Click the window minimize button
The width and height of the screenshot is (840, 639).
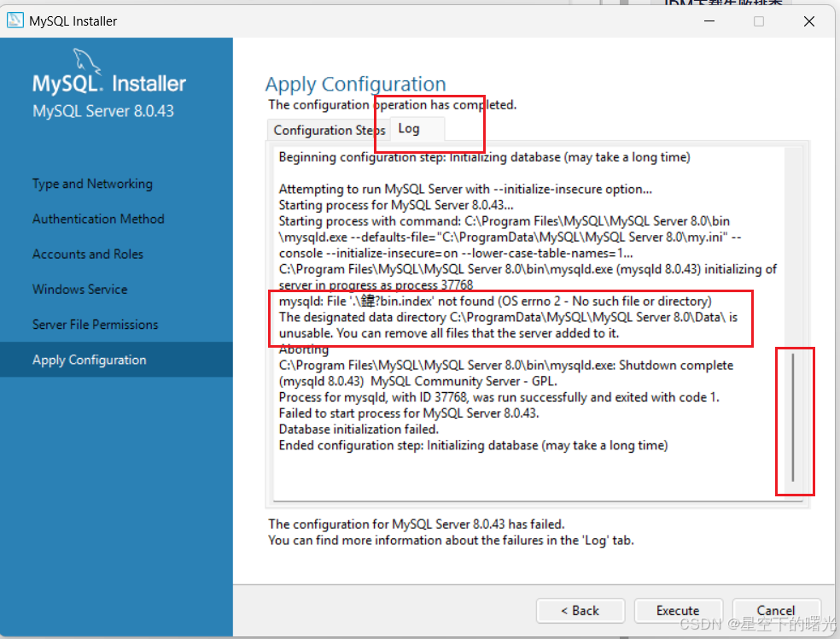click(x=709, y=21)
